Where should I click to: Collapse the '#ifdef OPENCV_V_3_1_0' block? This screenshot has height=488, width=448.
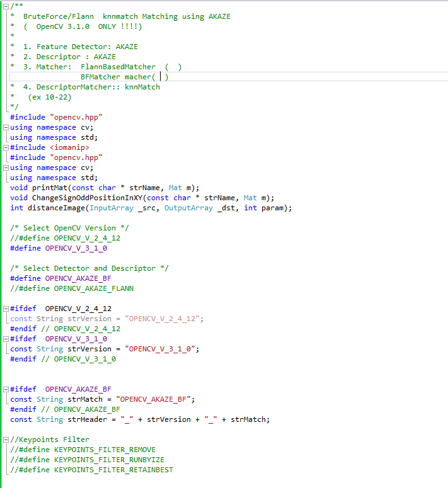6,339
